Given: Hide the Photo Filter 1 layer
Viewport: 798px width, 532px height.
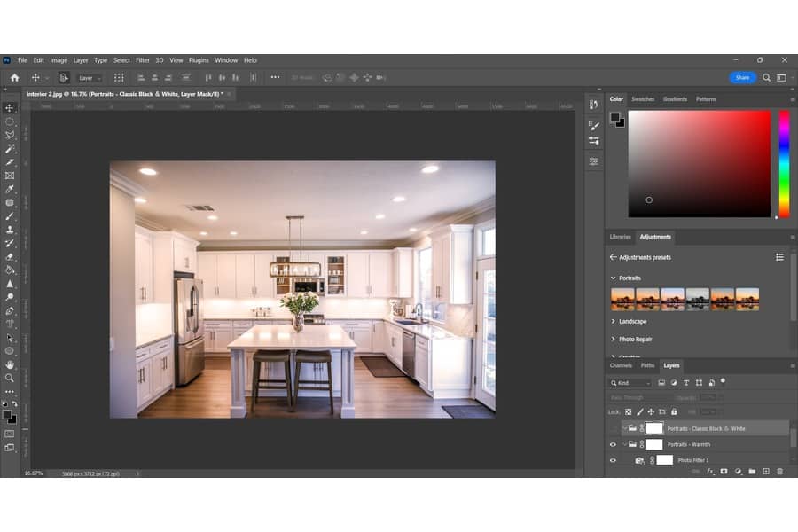Looking at the screenshot, I should 613,460.
